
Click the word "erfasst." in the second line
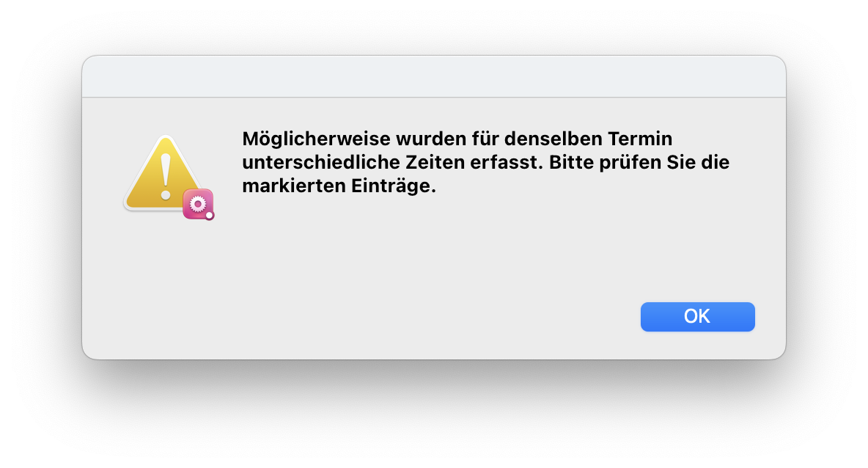click(x=507, y=162)
